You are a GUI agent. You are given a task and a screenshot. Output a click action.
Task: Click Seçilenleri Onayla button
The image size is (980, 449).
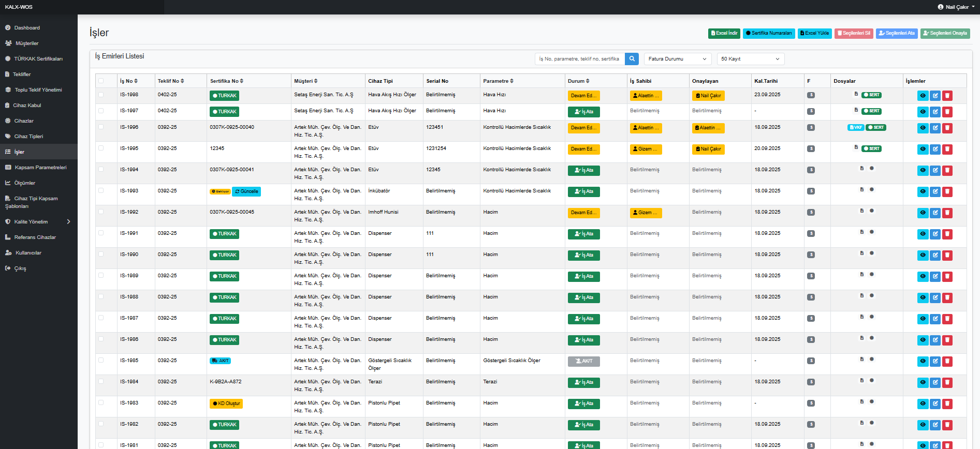coord(945,33)
